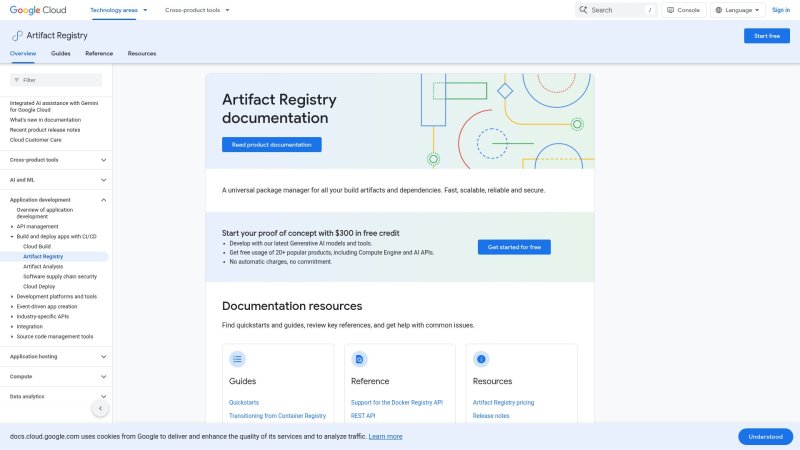Image resolution: width=800 pixels, height=450 pixels.
Task: Click the Documentation resources heading
Action: [292, 306]
